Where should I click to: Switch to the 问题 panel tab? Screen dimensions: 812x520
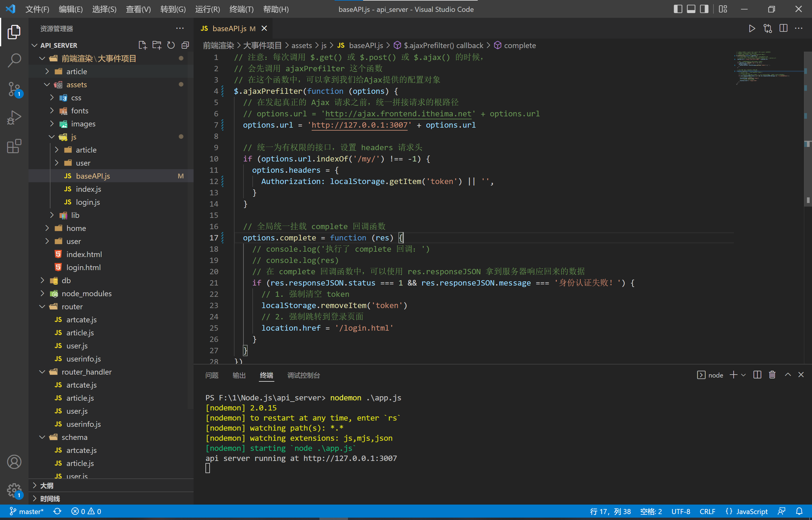[x=212, y=375]
